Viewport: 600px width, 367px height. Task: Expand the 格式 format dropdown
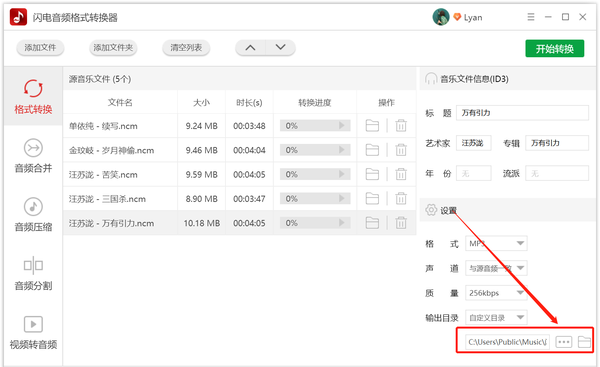click(496, 243)
